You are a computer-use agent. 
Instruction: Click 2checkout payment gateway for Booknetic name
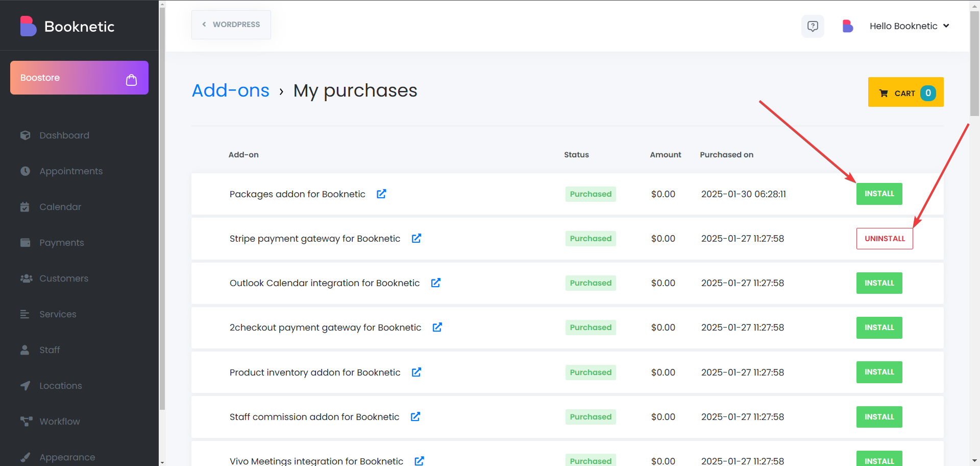pos(325,328)
